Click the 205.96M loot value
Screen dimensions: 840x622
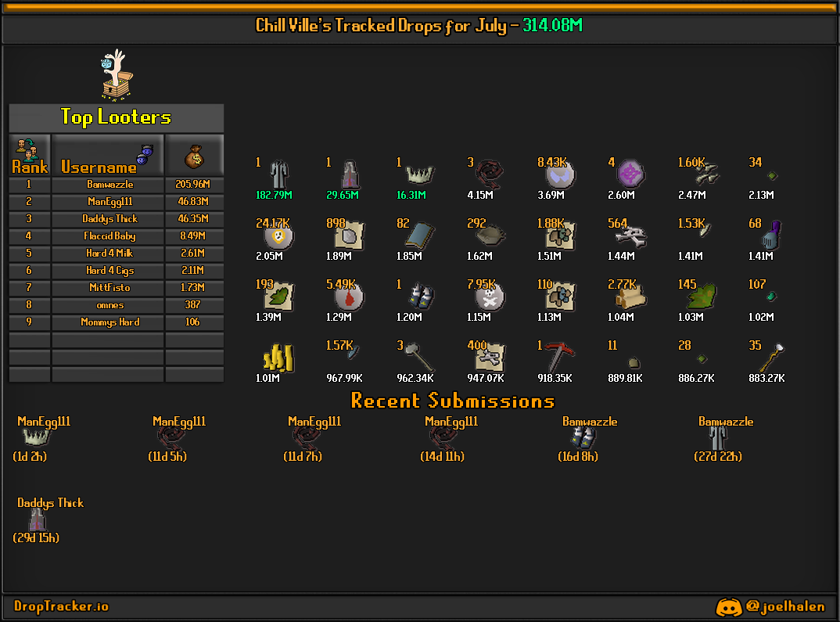point(193,185)
